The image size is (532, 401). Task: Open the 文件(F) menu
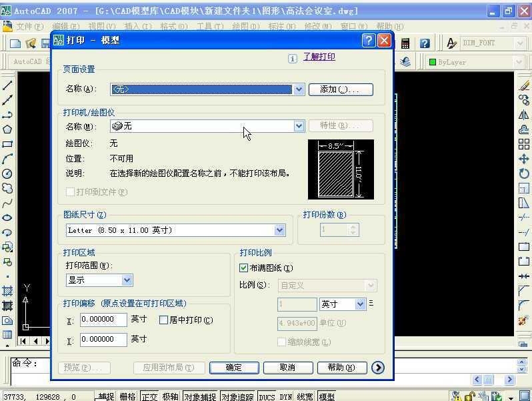30,26
